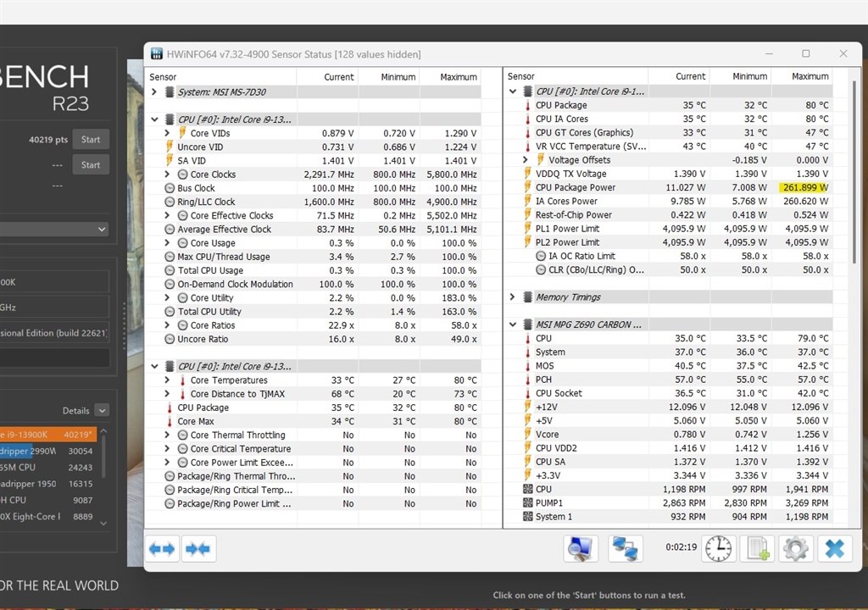The height and width of the screenshot is (610, 868).
Task: Expand the Core Thermal Throttling row
Action: click(167, 435)
